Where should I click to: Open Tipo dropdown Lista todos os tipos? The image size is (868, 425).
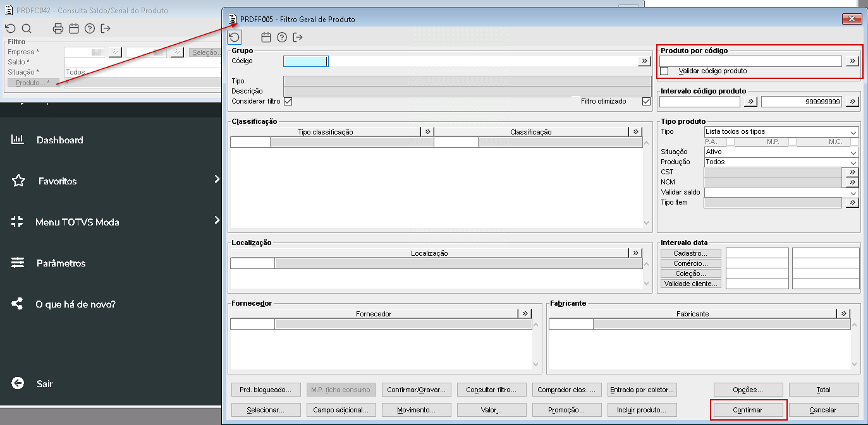point(781,132)
